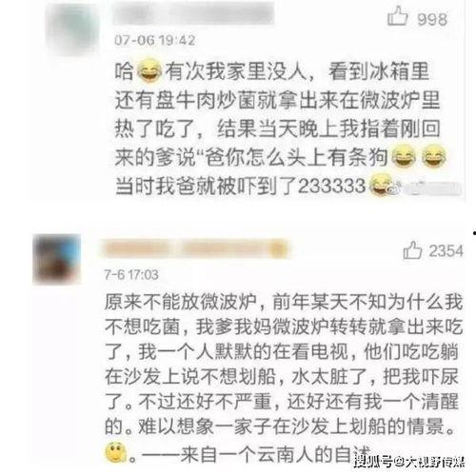The image size is (476, 475).
Task: Open the first commenter's blurred avatar
Action: click(73, 30)
